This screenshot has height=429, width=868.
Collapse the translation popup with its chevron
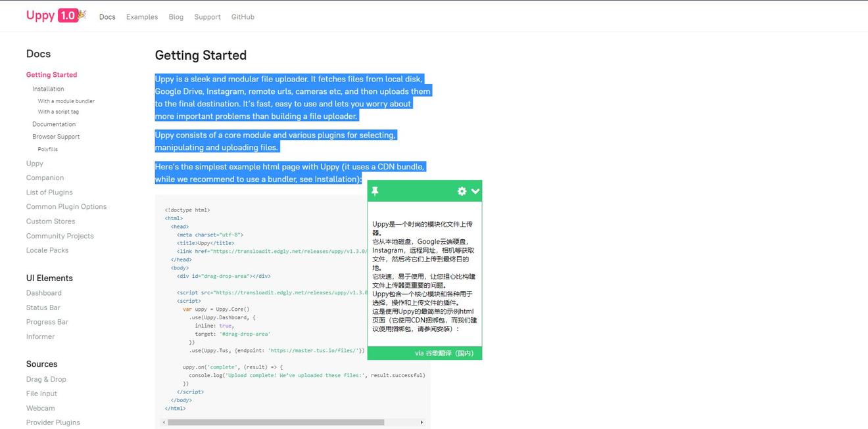tap(474, 191)
